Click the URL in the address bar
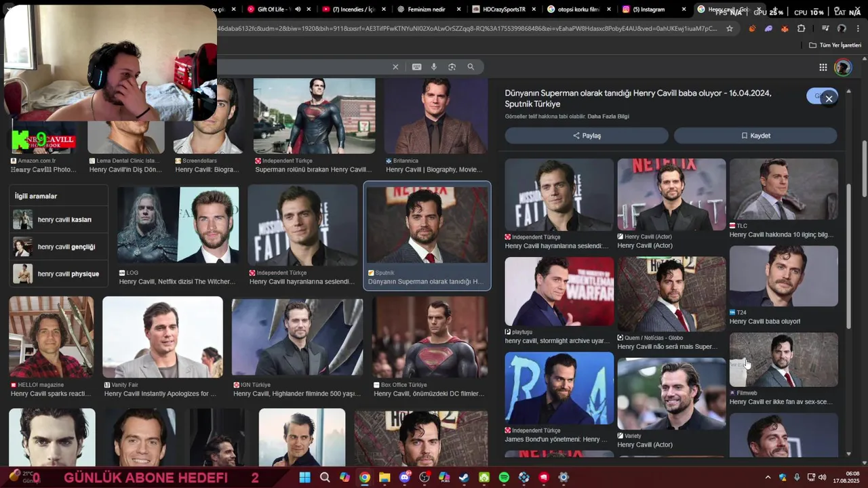The width and height of the screenshot is (868, 488). tap(468, 28)
